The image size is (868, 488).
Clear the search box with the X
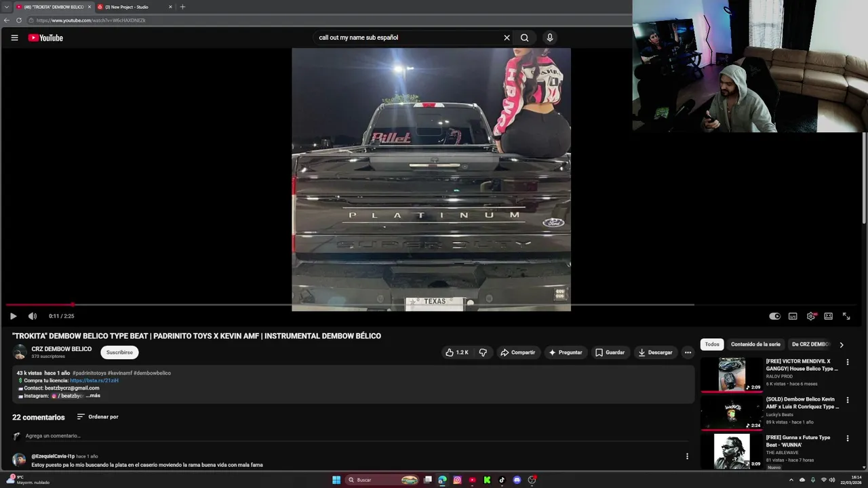pyautogui.click(x=507, y=38)
